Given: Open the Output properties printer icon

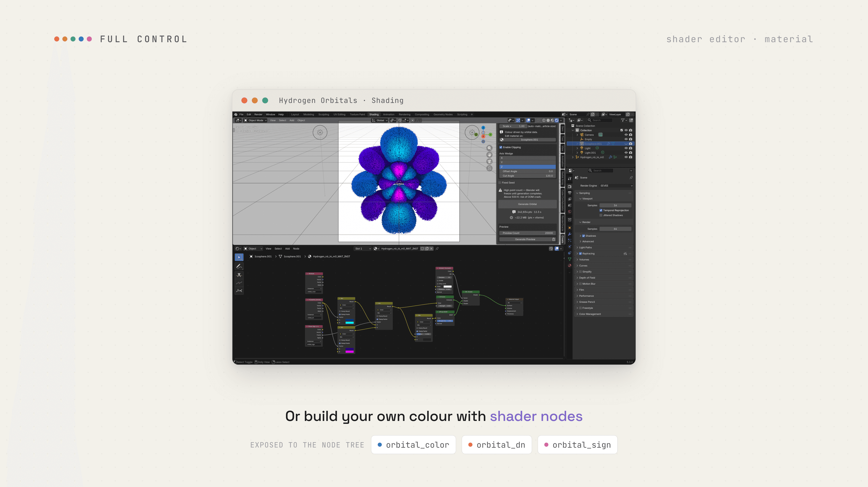Looking at the screenshot, I should click(570, 193).
